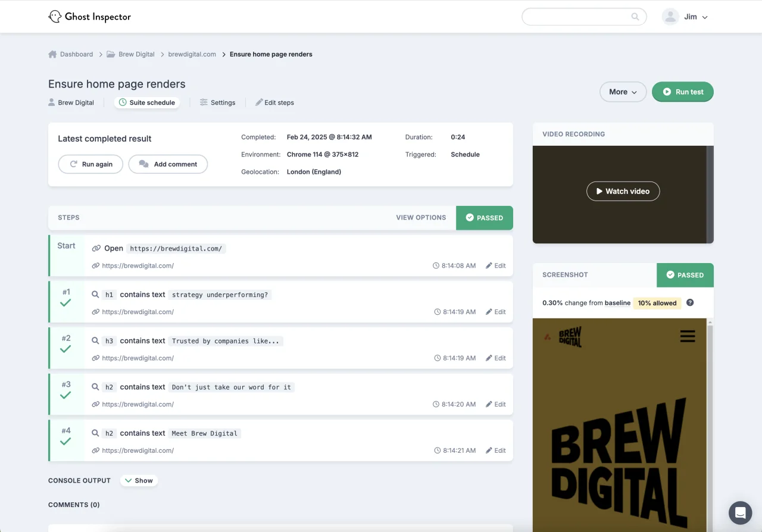Click the Settings sliders icon
Image resolution: width=762 pixels, height=532 pixels.
click(x=204, y=102)
